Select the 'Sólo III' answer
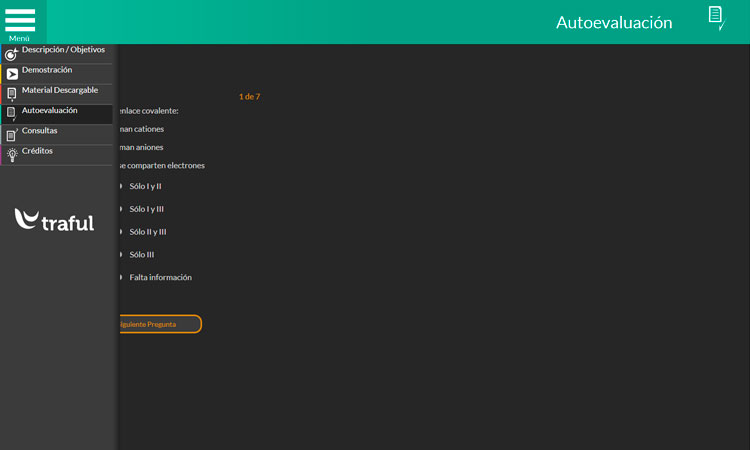Viewport: 750px width, 450px height. pos(141,255)
